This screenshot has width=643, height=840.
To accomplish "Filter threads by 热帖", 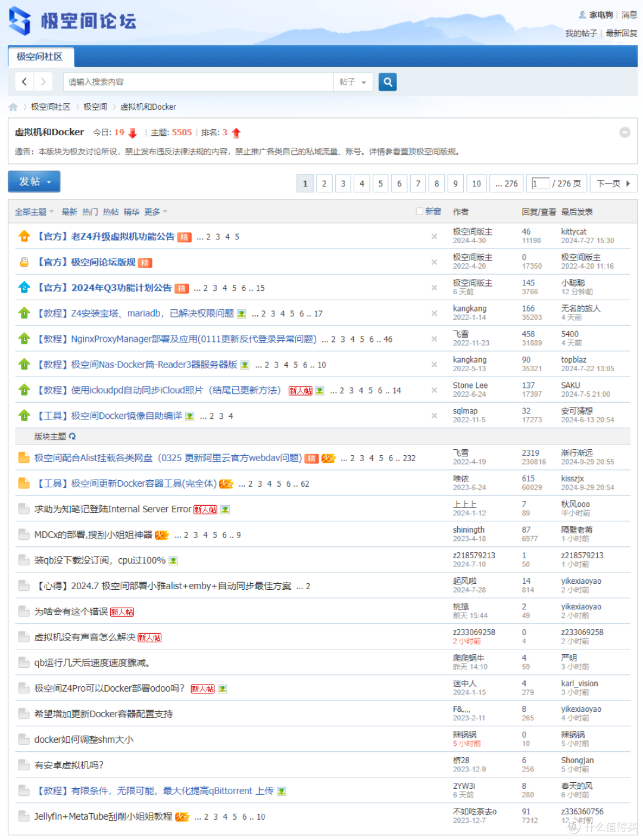I will click(x=111, y=211).
